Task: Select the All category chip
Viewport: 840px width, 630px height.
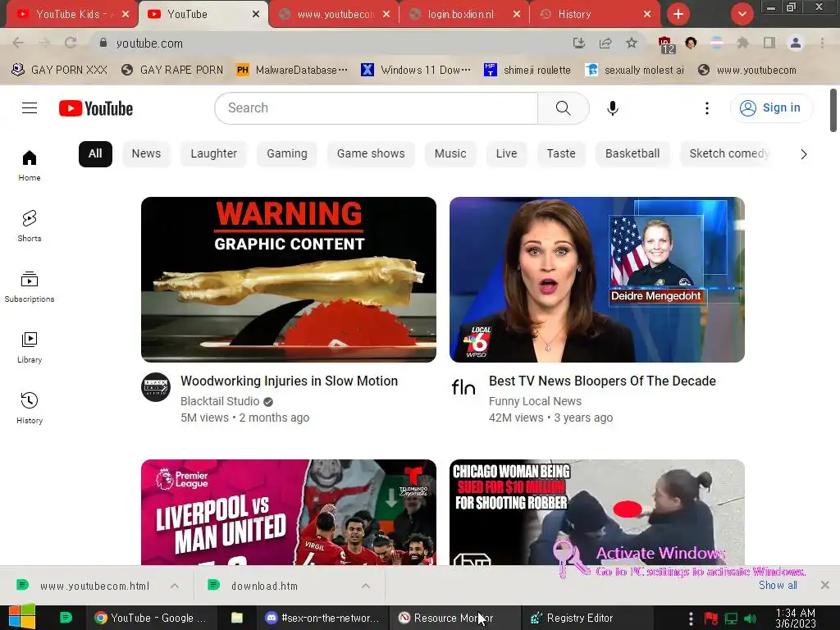Action: pyautogui.click(x=95, y=153)
